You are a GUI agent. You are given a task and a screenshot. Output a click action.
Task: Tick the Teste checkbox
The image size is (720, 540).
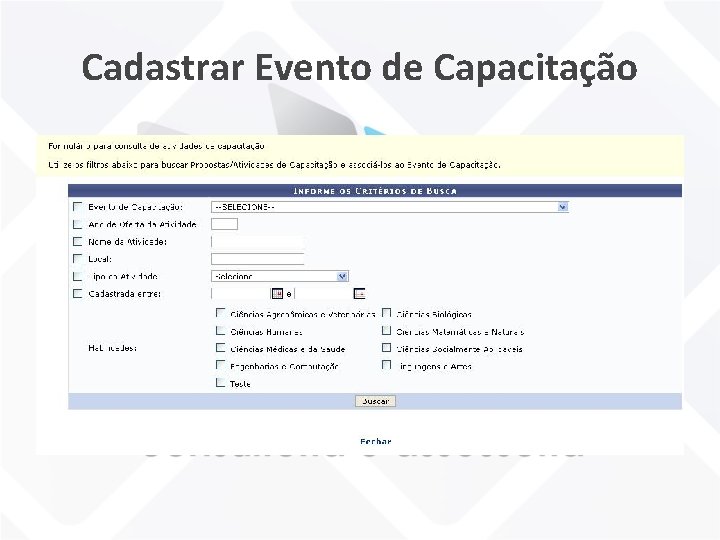(220, 382)
